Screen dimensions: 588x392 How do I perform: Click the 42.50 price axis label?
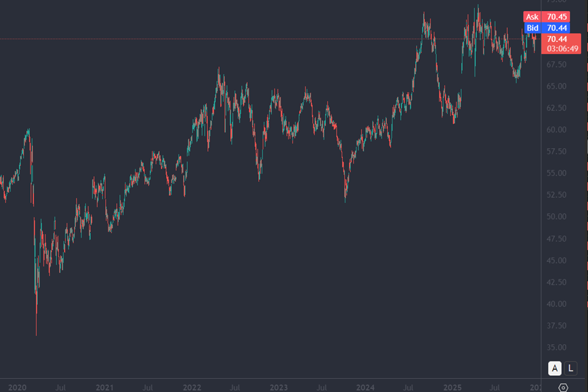pyautogui.click(x=556, y=282)
